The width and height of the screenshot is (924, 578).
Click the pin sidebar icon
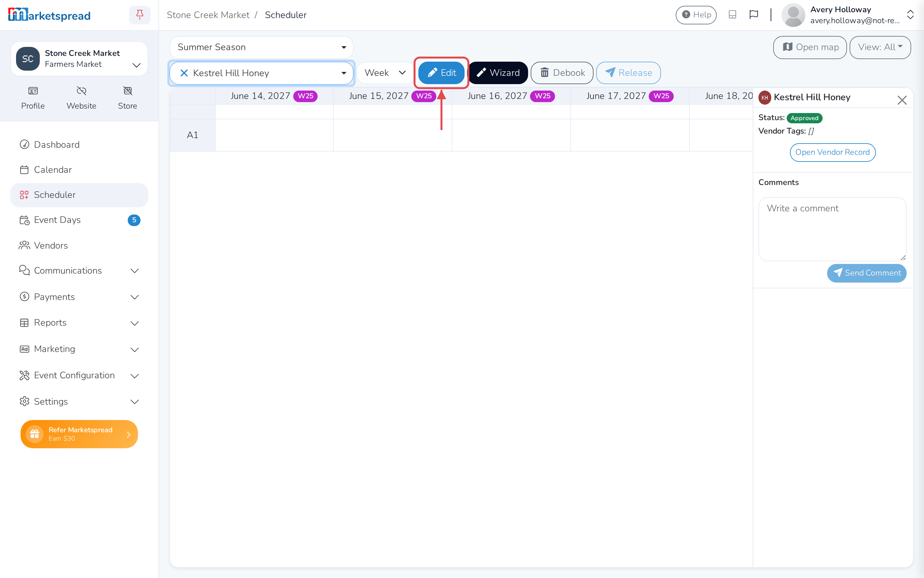pyautogui.click(x=140, y=15)
